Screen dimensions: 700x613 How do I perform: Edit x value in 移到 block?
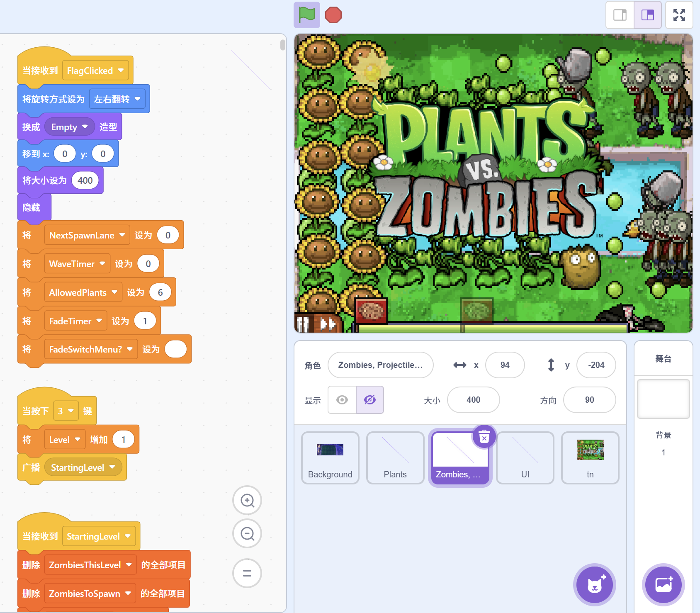point(65,154)
